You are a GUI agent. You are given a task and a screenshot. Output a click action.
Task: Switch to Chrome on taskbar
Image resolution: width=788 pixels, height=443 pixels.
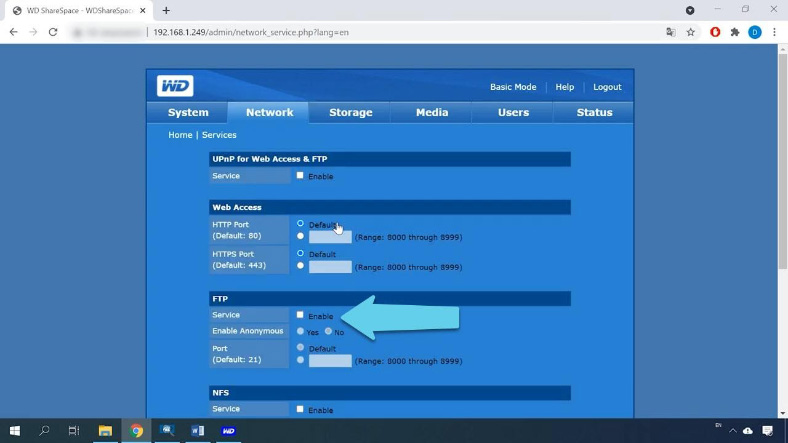pos(136,430)
